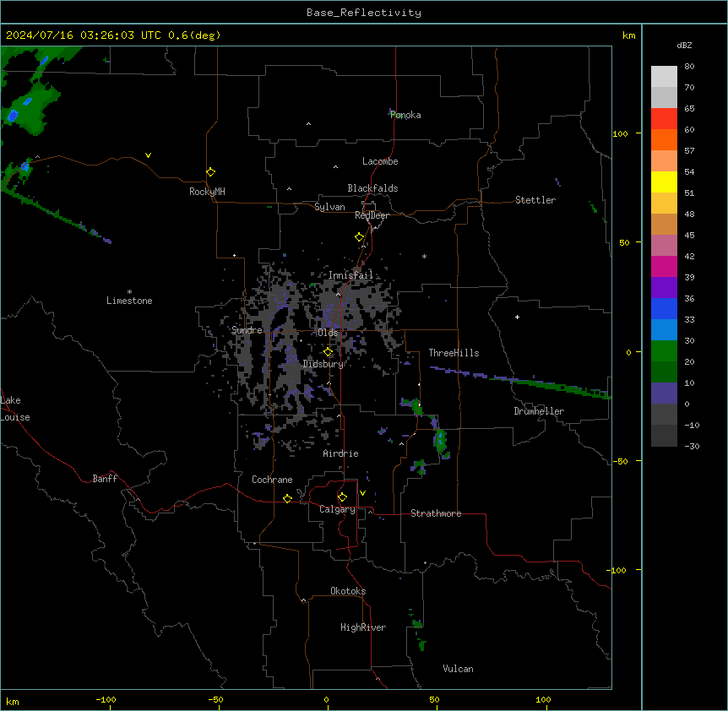This screenshot has height=711, width=728.
Task: Select the Ponoka city label
Action: point(405,115)
